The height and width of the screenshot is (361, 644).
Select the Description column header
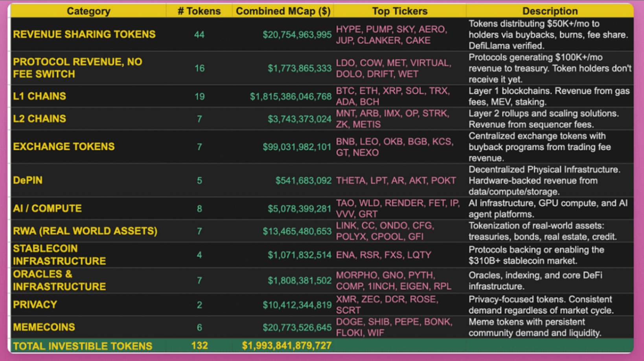(x=550, y=11)
